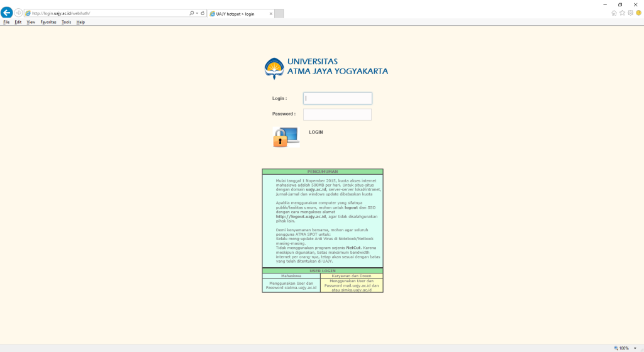Viewport: 644px width, 352px height.
Task: Click the mail.uajy.ac.id password note cell
Action: [352, 285]
